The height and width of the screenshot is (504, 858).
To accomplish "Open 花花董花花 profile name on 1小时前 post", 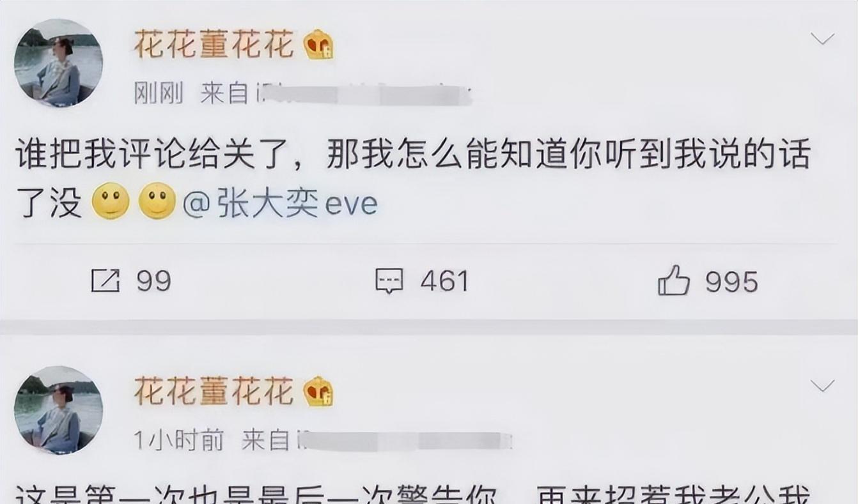I will [x=214, y=392].
